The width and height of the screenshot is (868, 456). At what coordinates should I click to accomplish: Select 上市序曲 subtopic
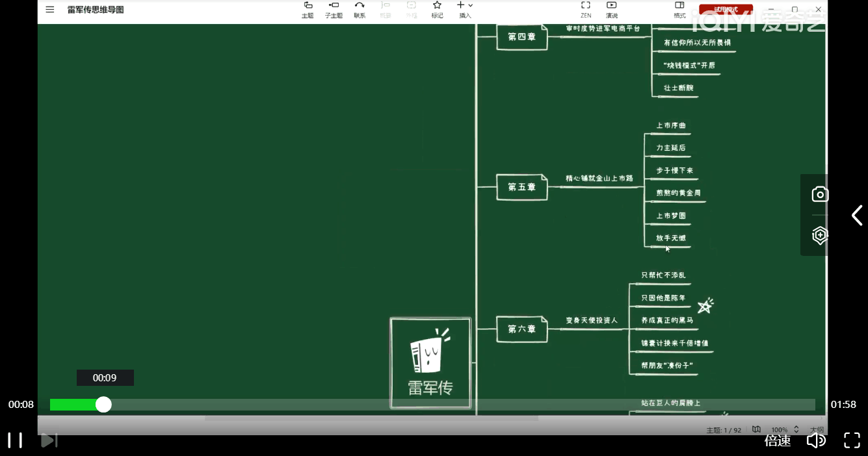(671, 125)
